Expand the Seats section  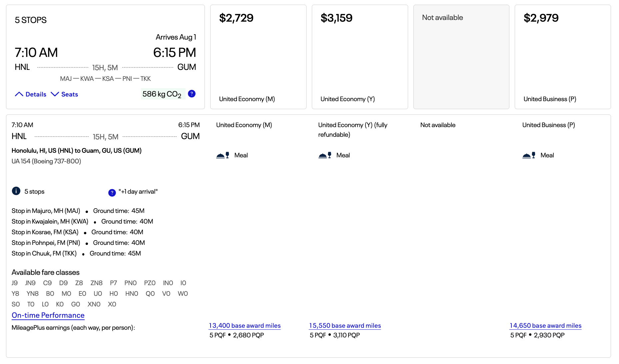[64, 94]
